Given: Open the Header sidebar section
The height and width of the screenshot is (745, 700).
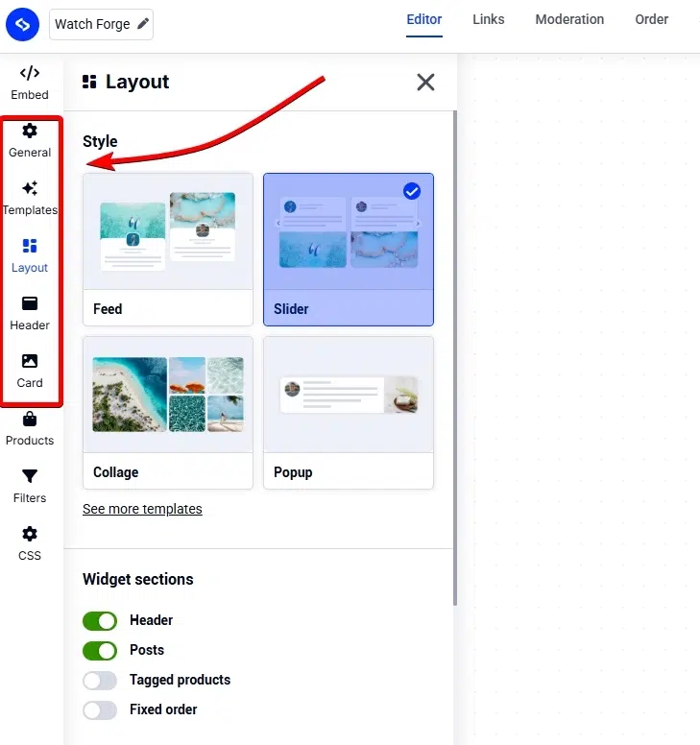Looking at the screenshot, I should (x=30, y=314).
